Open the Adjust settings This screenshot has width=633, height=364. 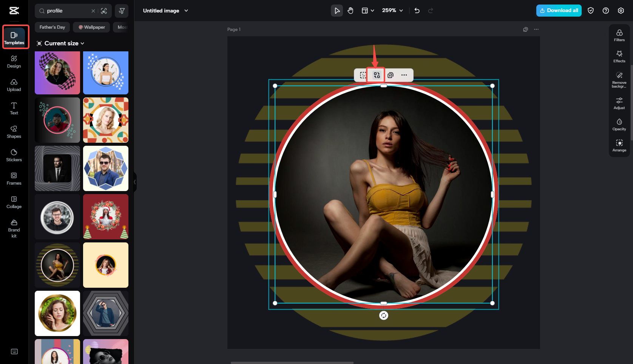619,103
